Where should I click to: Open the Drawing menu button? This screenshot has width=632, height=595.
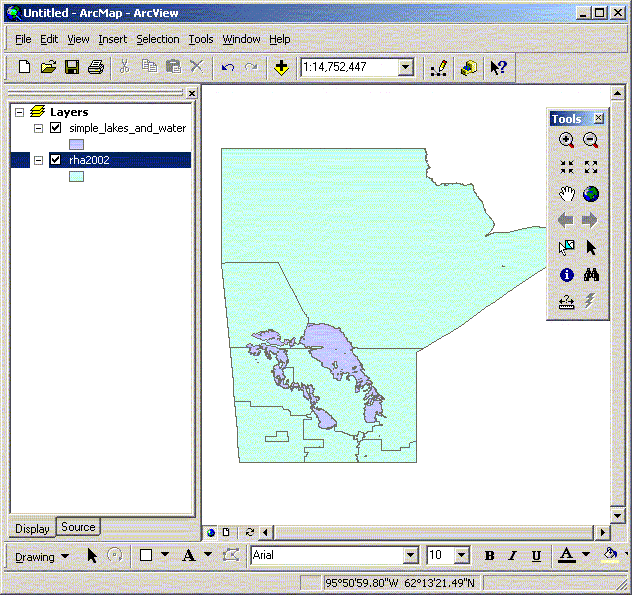coord(42,556)
